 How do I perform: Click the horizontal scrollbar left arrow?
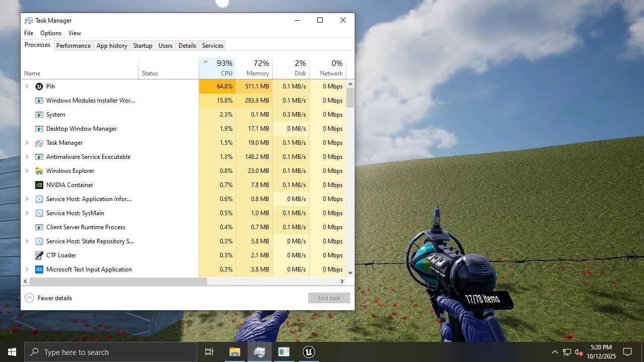[25, 282]
